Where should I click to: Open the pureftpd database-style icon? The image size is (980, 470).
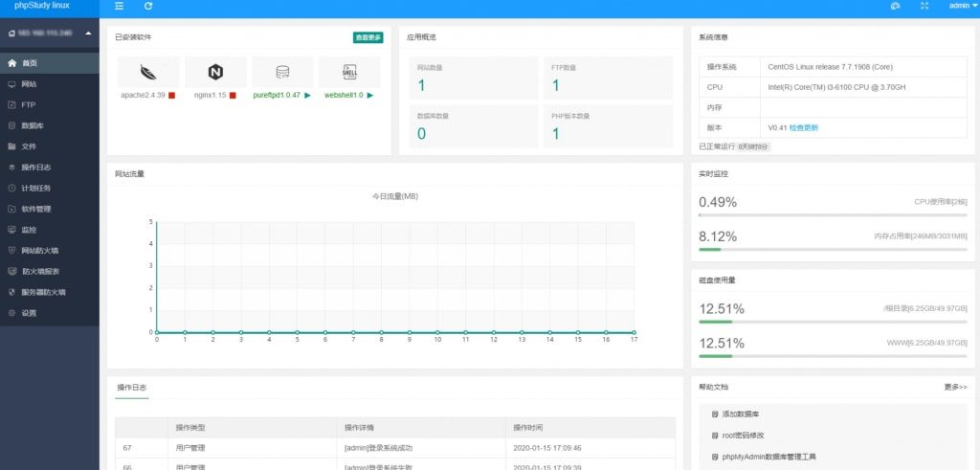281,72
